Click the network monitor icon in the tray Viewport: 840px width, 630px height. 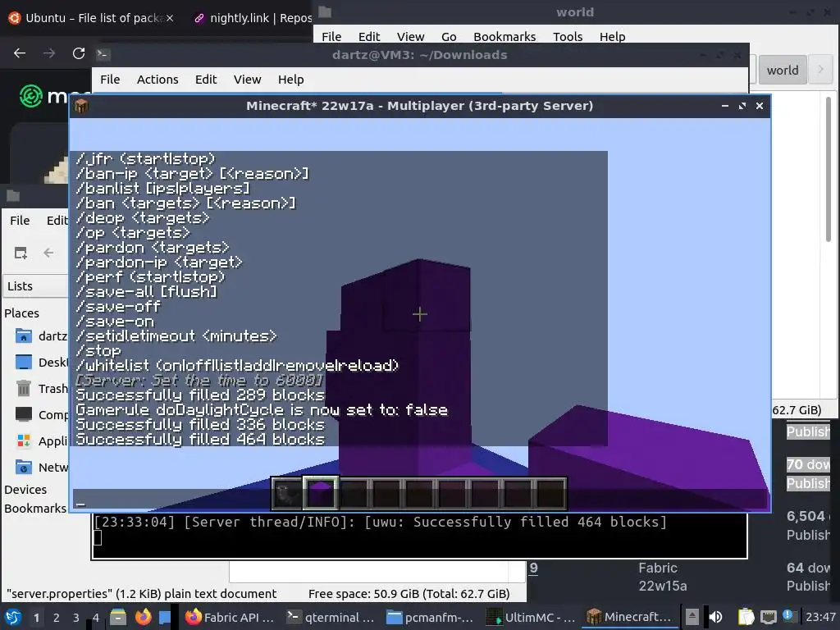point(768,617)
